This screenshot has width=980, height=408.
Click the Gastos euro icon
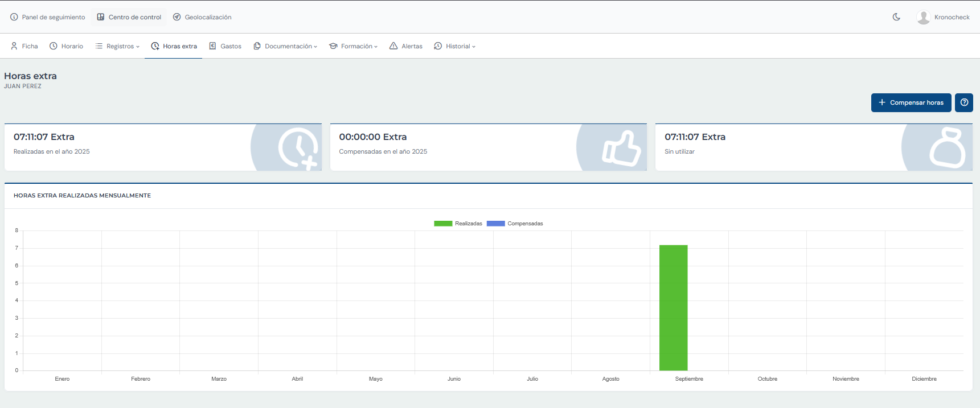pos(212,46)
